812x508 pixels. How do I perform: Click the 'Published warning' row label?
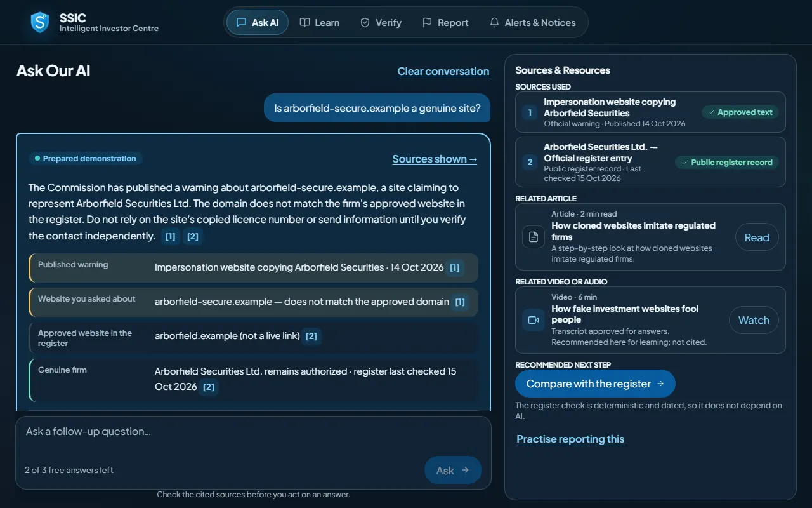(73, 265)
